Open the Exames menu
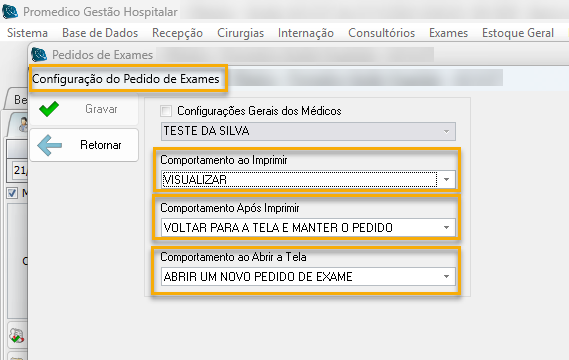 (449, 33)
